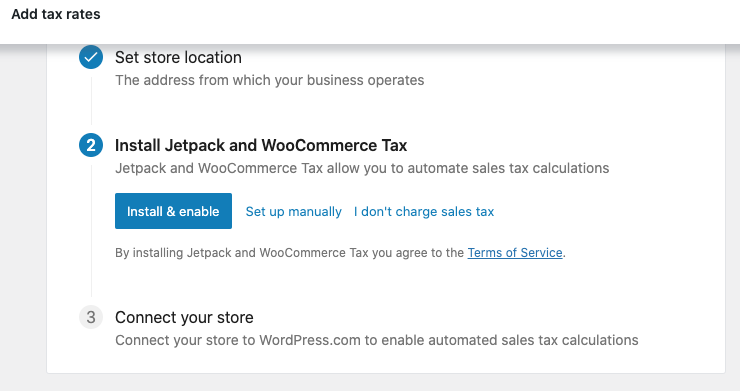Select the Connect your store step
The image size is (740, 391).
point(184,317)
